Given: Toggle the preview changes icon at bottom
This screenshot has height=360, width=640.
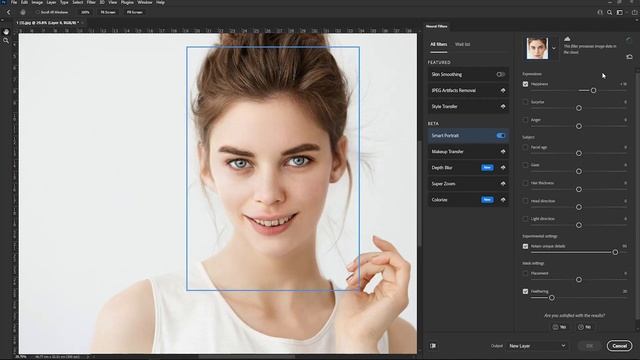Looking at the screenshot, I should point(433,346).
